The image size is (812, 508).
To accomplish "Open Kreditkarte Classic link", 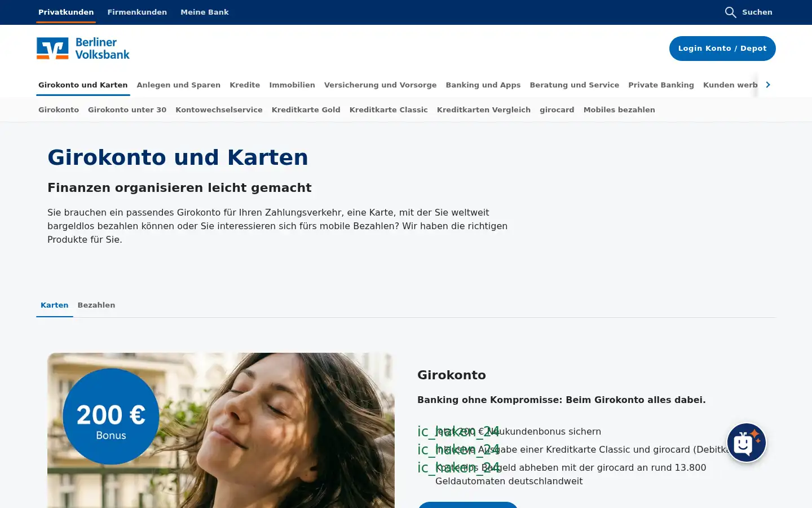I will pos(389,110).
